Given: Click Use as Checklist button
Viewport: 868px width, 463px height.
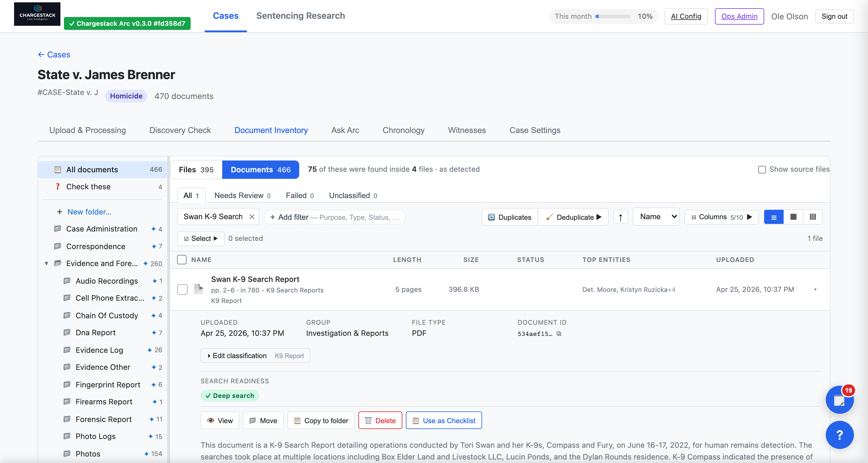Looking at the screenshot, I should tap(444, 420).
